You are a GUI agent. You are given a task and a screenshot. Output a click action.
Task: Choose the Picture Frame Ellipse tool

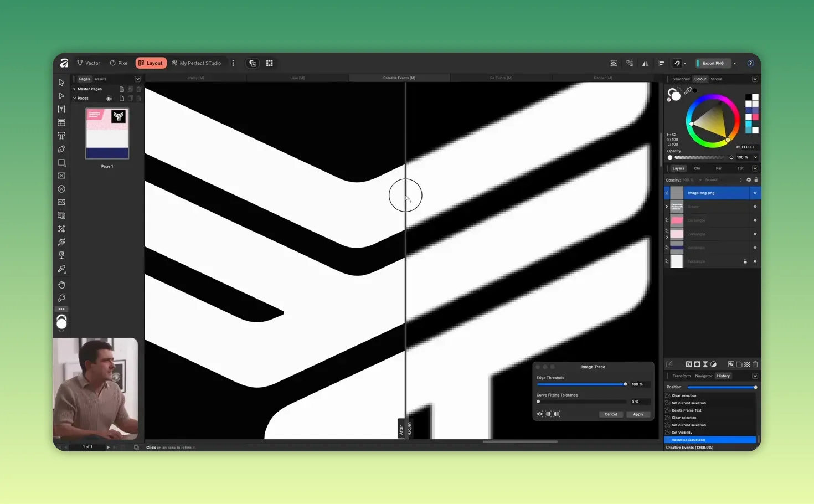coord(61,189)
